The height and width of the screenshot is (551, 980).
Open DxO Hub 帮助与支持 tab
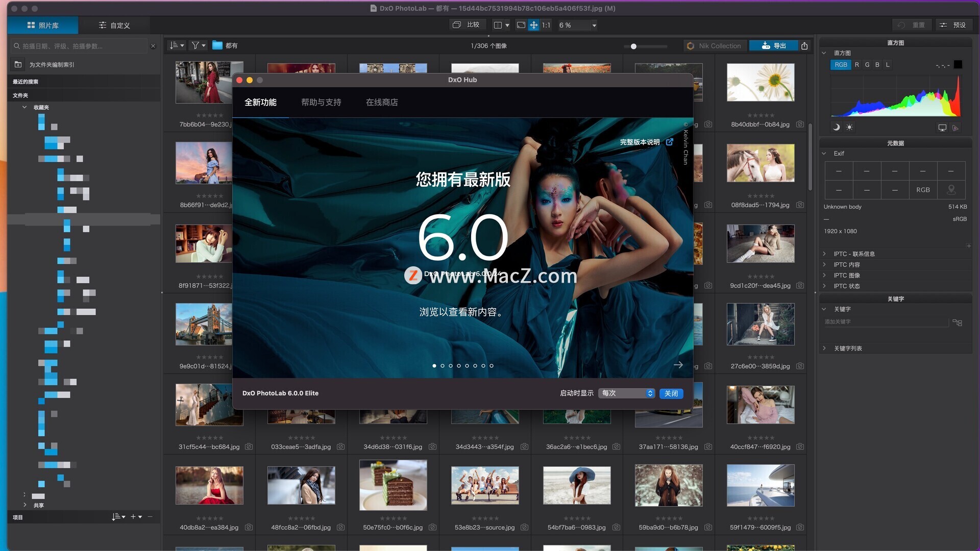click(x=321, y=102)
